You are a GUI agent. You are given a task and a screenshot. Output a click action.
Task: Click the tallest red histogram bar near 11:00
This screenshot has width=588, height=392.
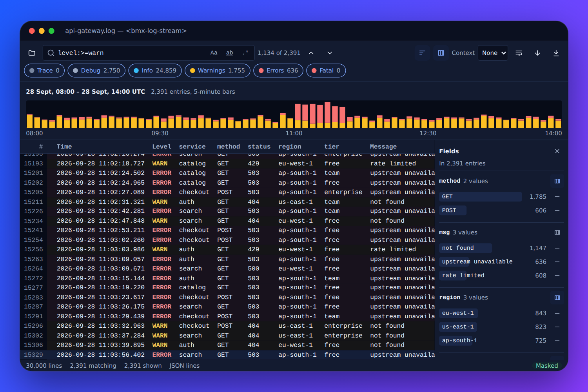click(x=327, y=115)
